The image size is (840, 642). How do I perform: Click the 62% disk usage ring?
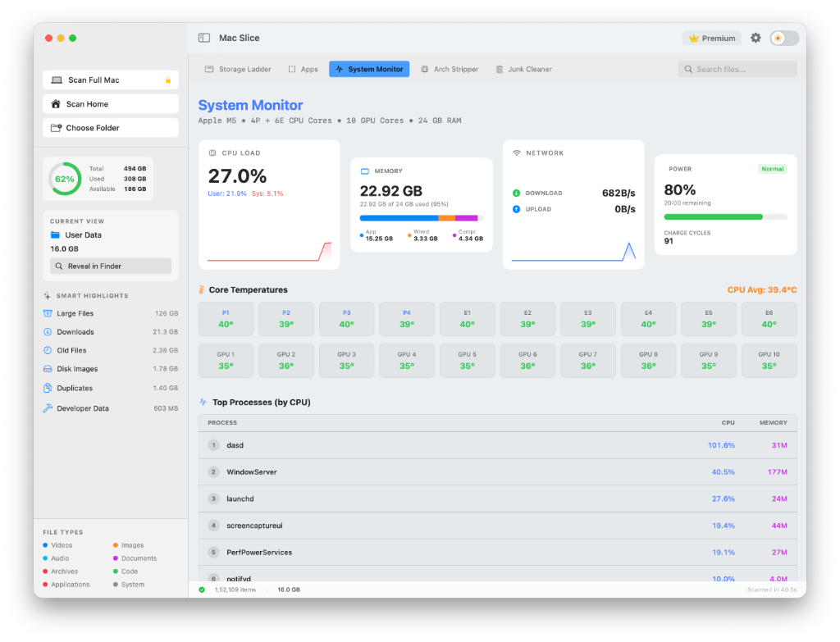65,179
